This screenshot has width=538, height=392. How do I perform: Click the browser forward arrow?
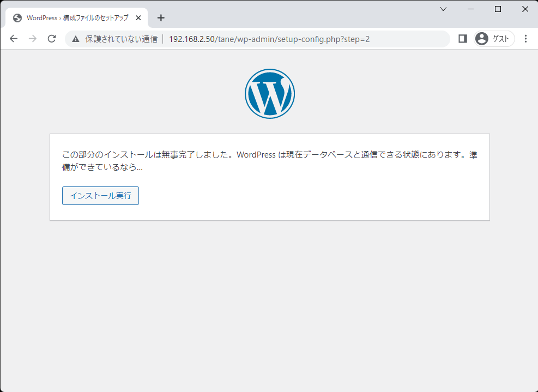click(33, 39)
